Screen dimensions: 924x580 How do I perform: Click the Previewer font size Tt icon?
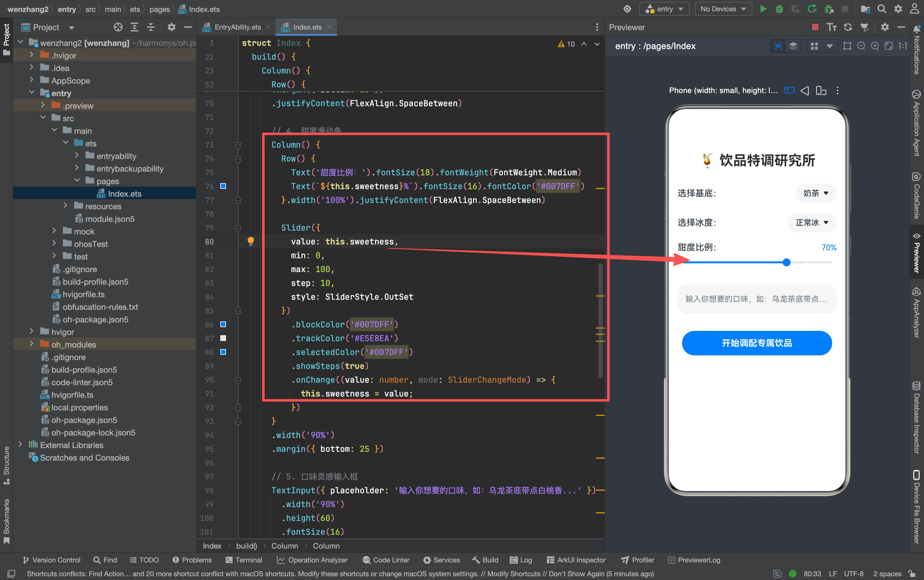(x=832, y=27)
